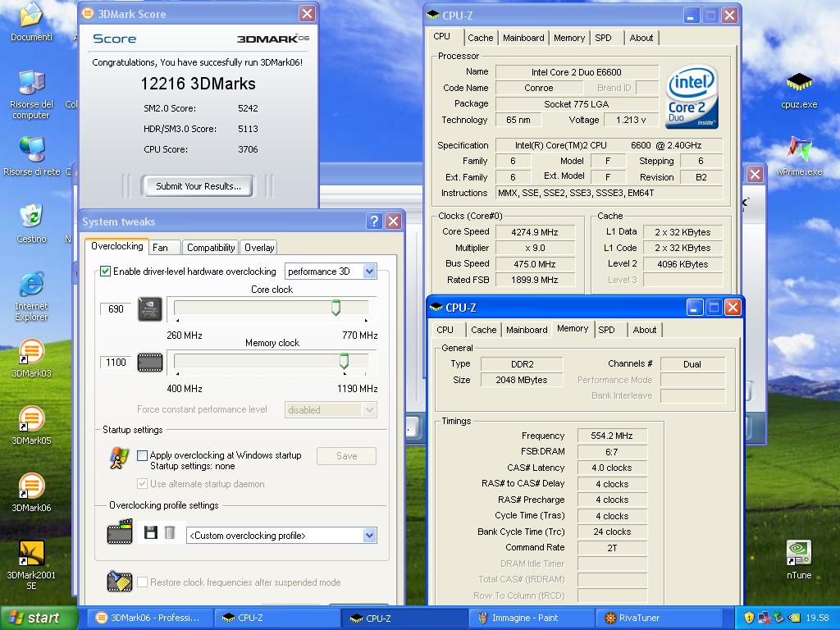This screenshot has width=840, height=630.
Task: Check Apply overclocking at Windows startup
Action: 143,455
